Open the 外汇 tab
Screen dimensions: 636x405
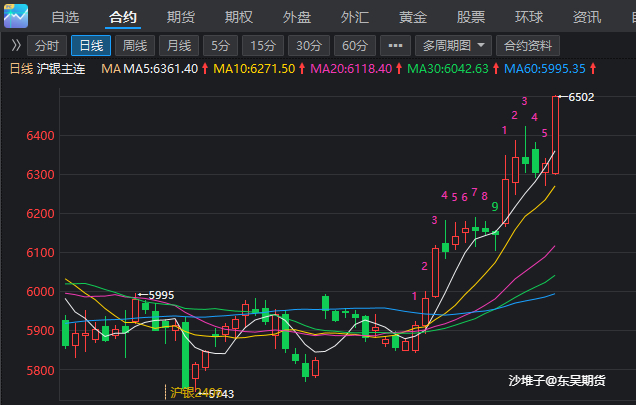355,17
